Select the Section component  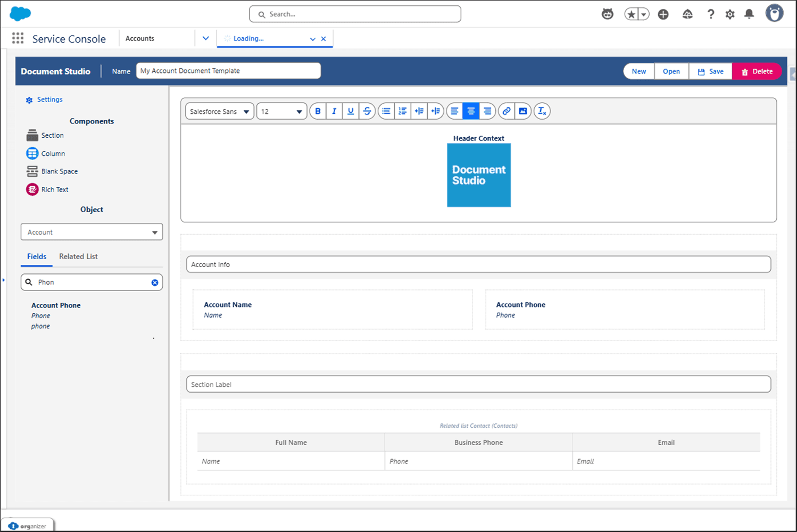coord(45,135)
